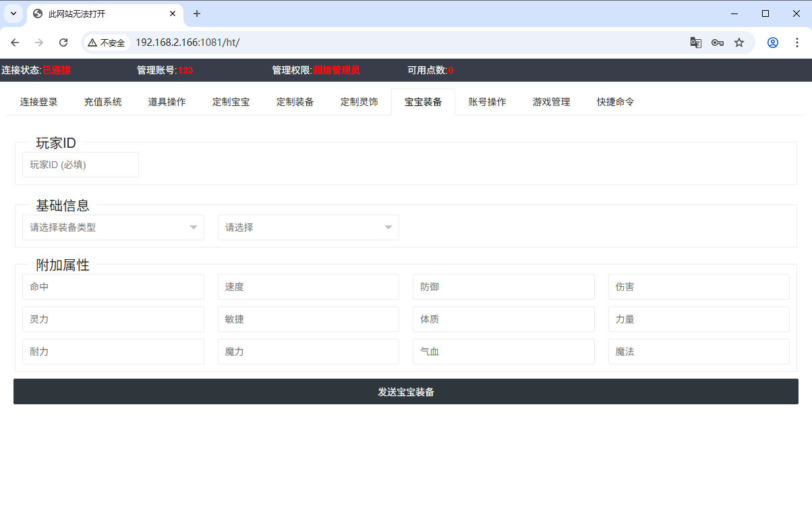Focus the 玩家ID (必填) input field
Viewport: 812px width, 517px height.
tap(80, 165)
